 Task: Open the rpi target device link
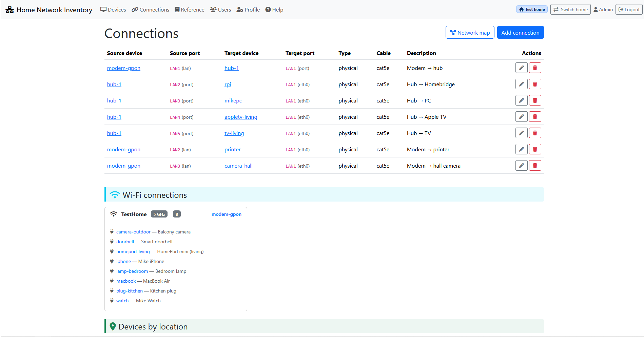[228, 84]
